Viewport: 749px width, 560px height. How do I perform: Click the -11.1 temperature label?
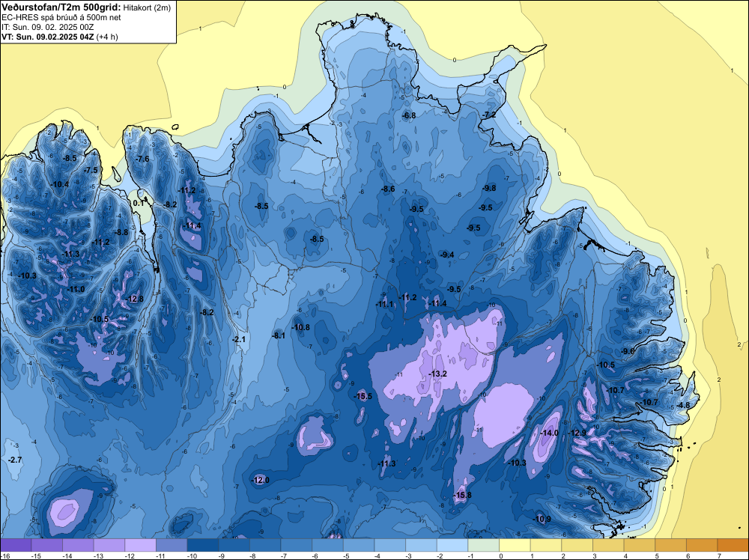384,305
